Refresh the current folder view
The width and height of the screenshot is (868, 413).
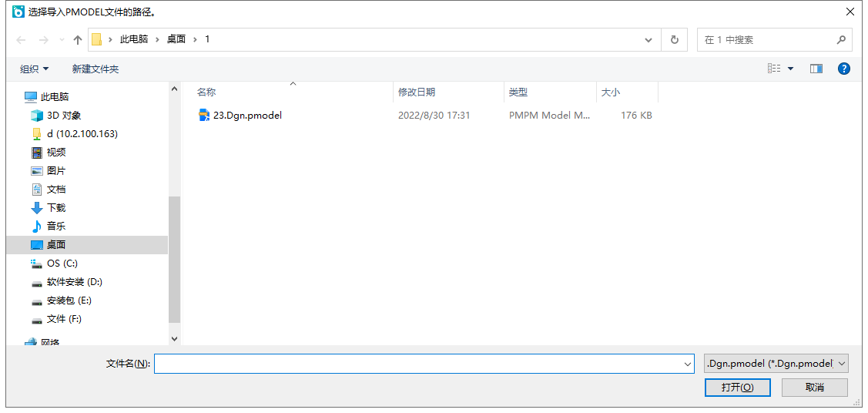coord(674,40)
